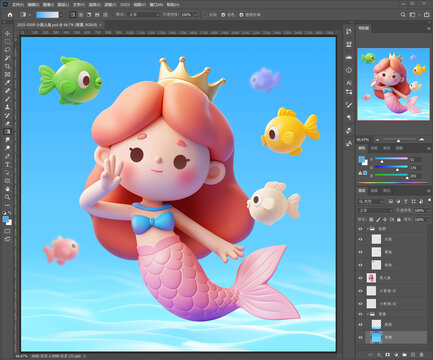The image size is (433, 360).
Task: Collapse the top layer group in Layers panel
Action: click(367, 229)
